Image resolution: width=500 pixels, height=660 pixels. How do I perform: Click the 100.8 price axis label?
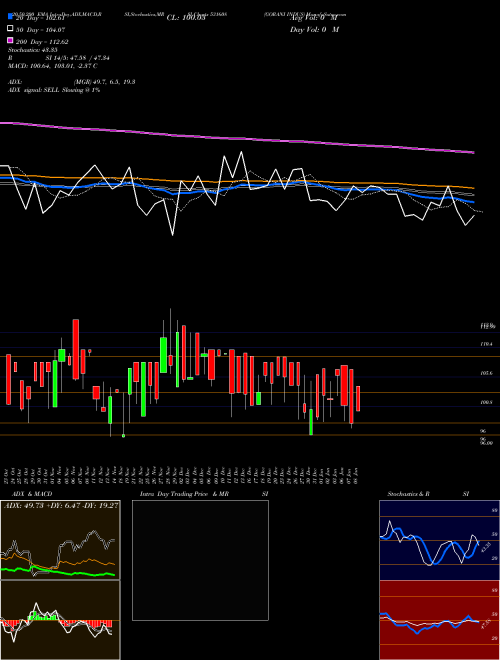click(x=486, y=402)
